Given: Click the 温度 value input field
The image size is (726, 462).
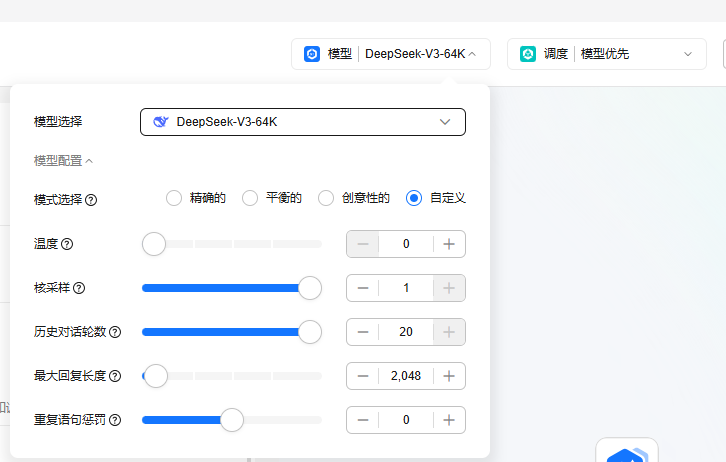Looking at the screenshot, I should (x=406, y=244).
